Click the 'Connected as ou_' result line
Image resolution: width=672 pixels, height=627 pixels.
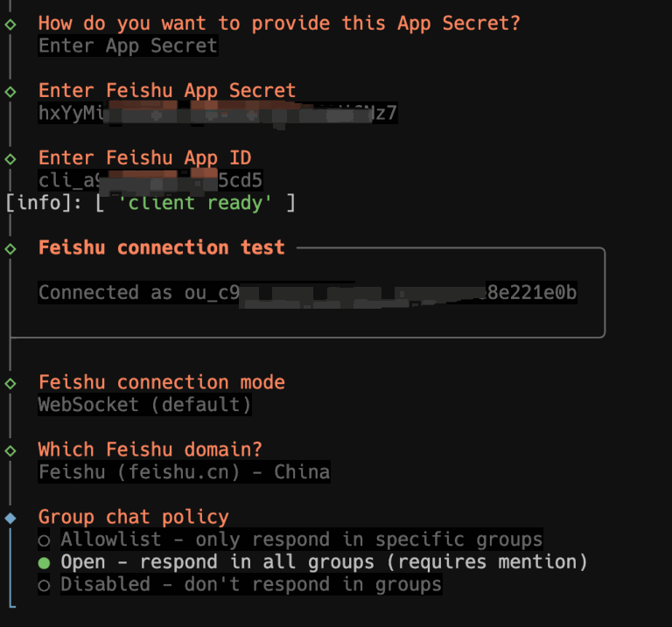307,293
